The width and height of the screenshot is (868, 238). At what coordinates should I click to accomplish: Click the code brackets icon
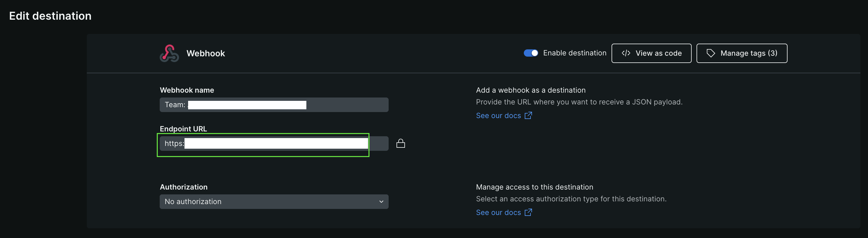tap(626, 53)
